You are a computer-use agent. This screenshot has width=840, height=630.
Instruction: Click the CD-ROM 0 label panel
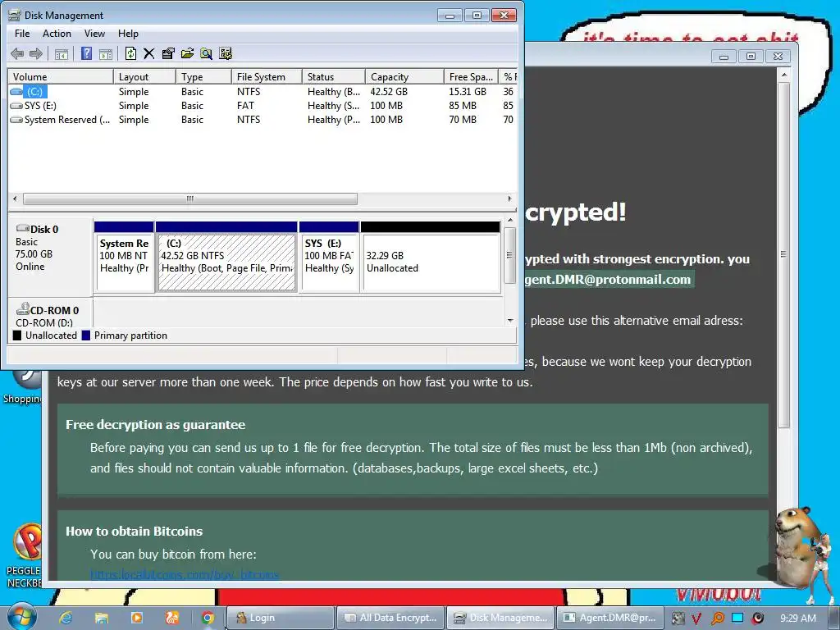tap(50, 314)
